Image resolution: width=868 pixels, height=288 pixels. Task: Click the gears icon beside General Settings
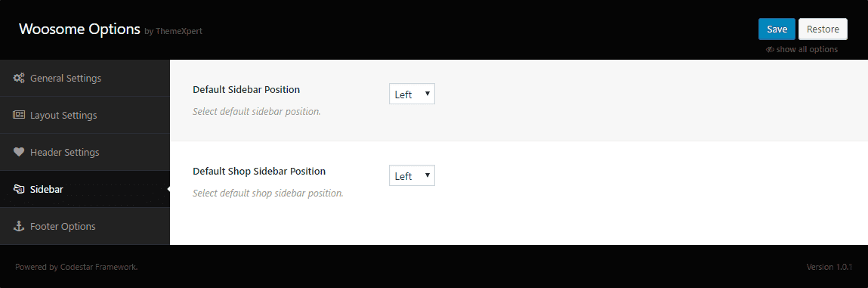(18, 78)
